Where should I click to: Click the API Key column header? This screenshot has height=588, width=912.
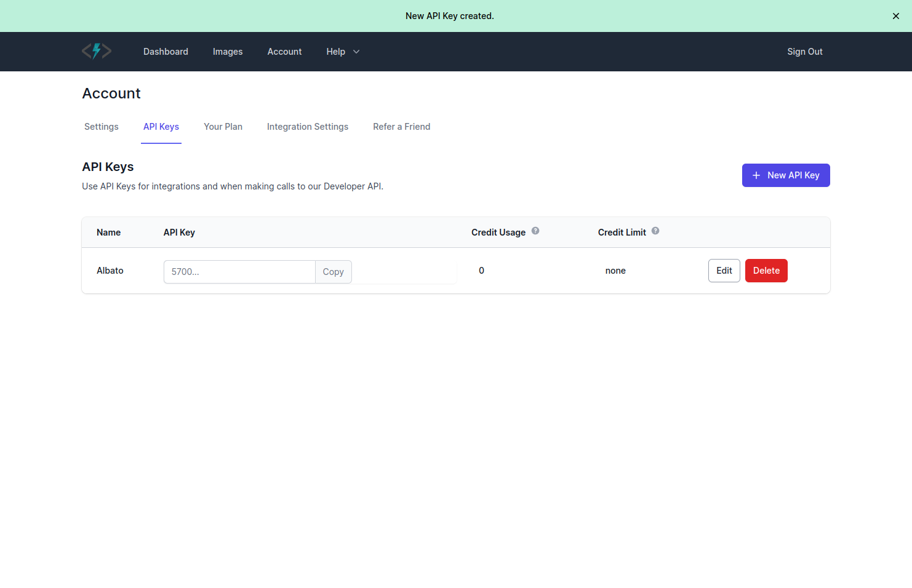(x=179, y=232)
